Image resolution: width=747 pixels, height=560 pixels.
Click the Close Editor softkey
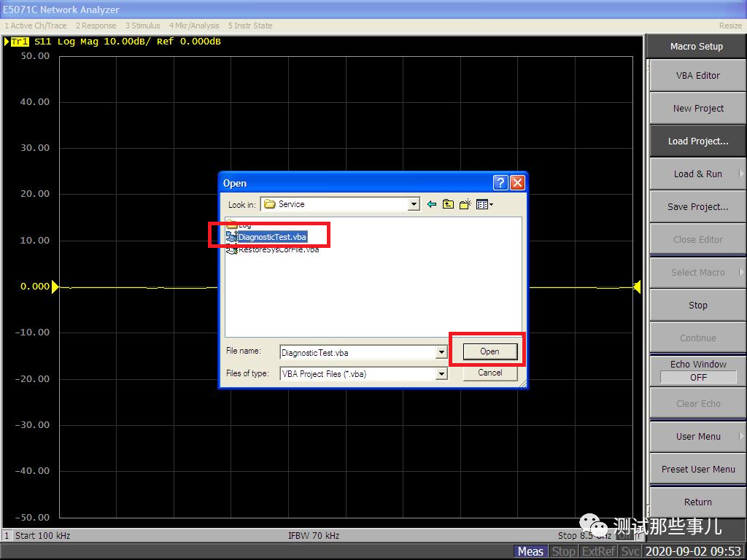(x=697, y=239)
